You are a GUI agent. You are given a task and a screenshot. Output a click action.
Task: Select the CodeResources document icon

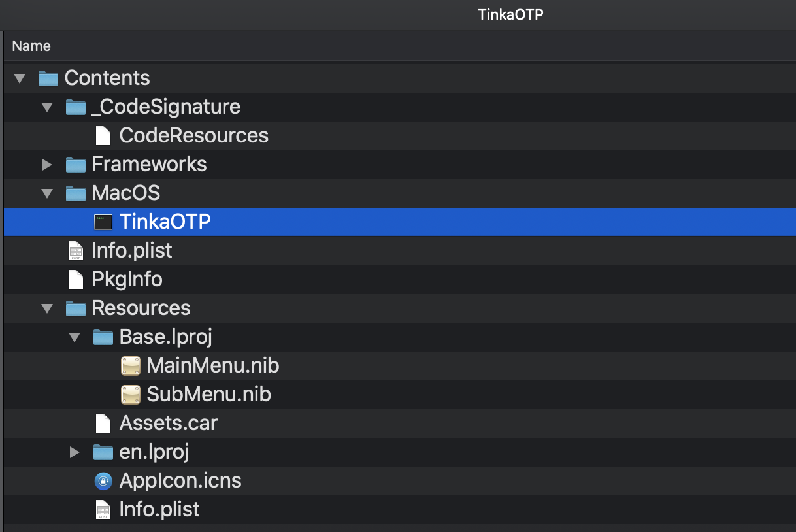pos(103,135)
